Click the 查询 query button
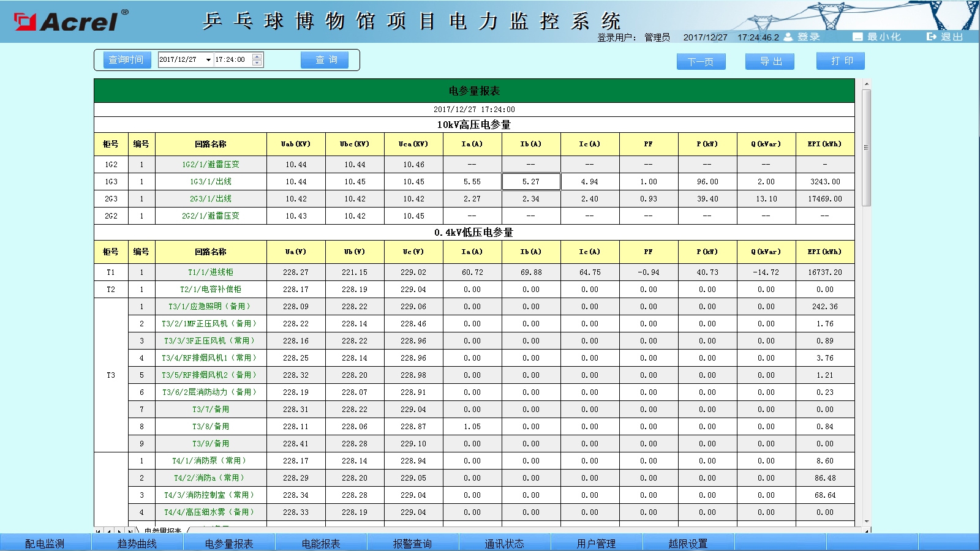Image resolution: width=980 pixels, height=551 pixels. (x=325, y=60)
